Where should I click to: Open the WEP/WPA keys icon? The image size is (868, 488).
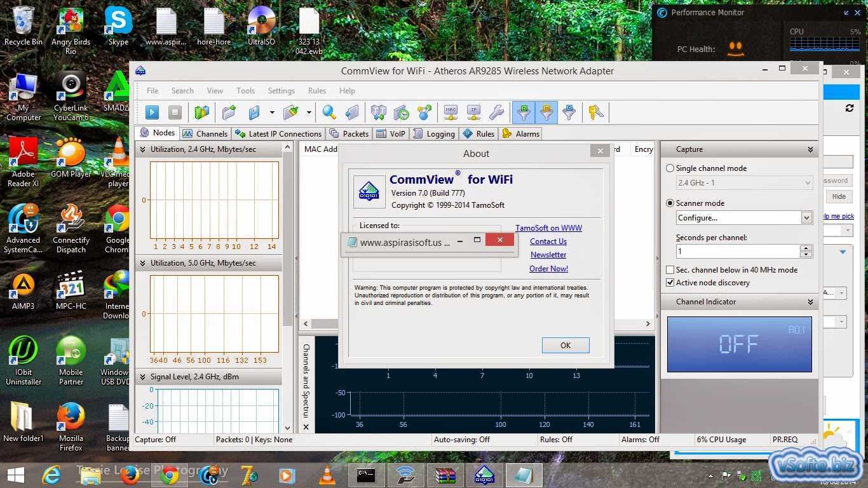596,112
